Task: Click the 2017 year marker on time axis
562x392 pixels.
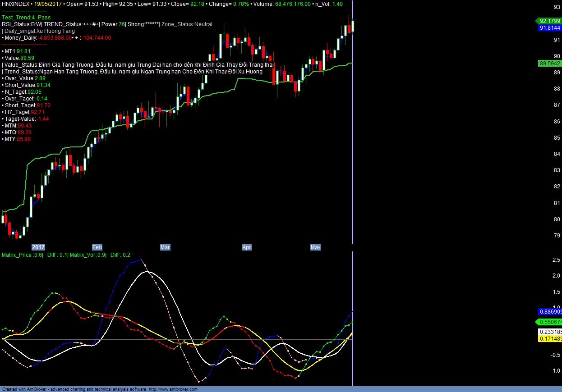Action: click(38, 247)
